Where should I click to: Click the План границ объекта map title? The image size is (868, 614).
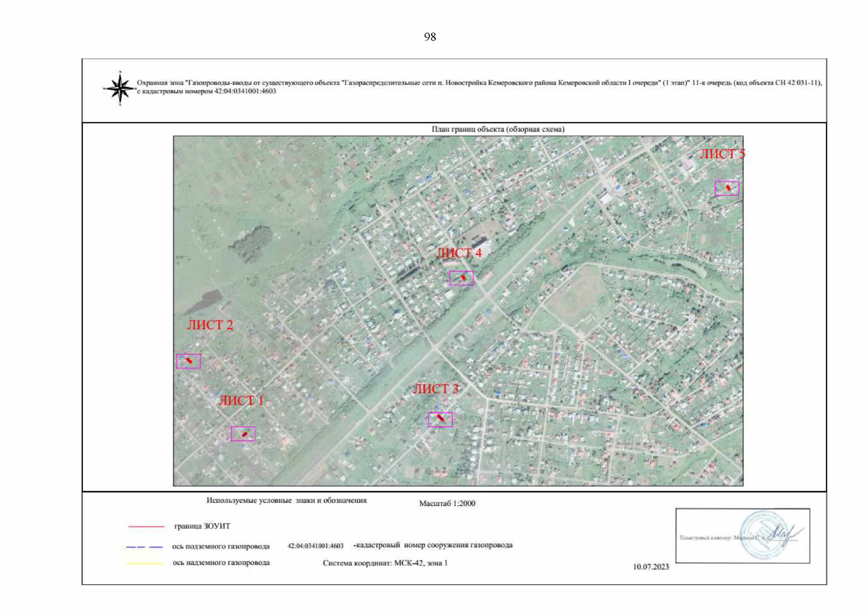click(x=498, y=129)
